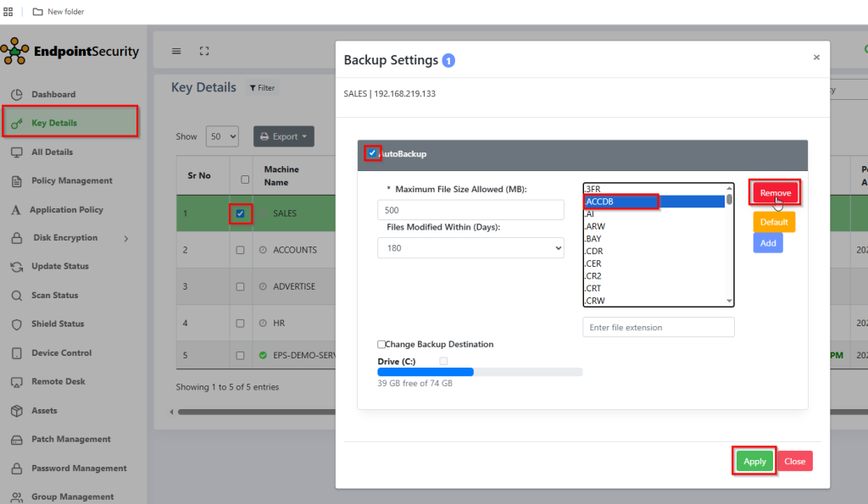868x504 pixels.
Task: Click the yellow Default button
Action: coord(773,222)
